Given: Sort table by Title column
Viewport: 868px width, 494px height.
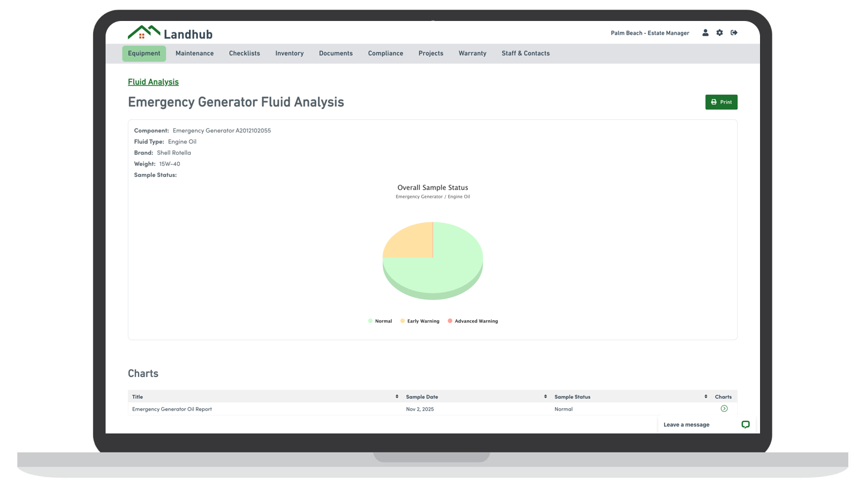Looking at the screenshot, I should [397, 397].
